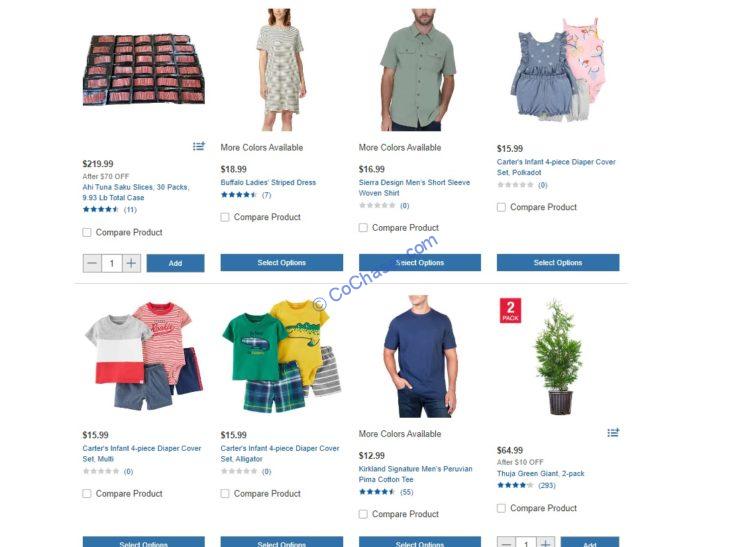Screen dimensions: 750x547
Task: Check Compare Product for Ahi Tuna
Action: click(x=87, y=232)
